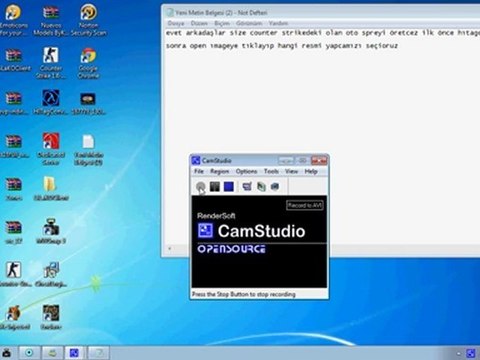
Task: Select Google Chrome desktop shortcut
Action: [x=88, y=63]
